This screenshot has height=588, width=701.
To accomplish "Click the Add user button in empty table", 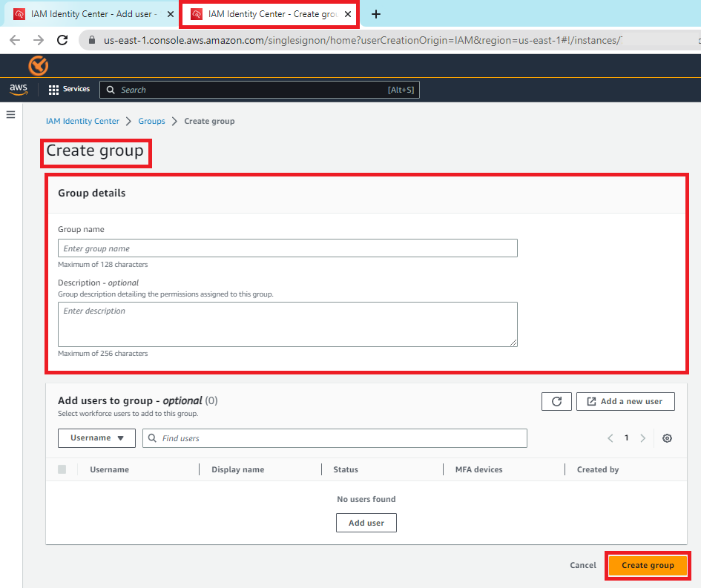I will click(366, 523).
